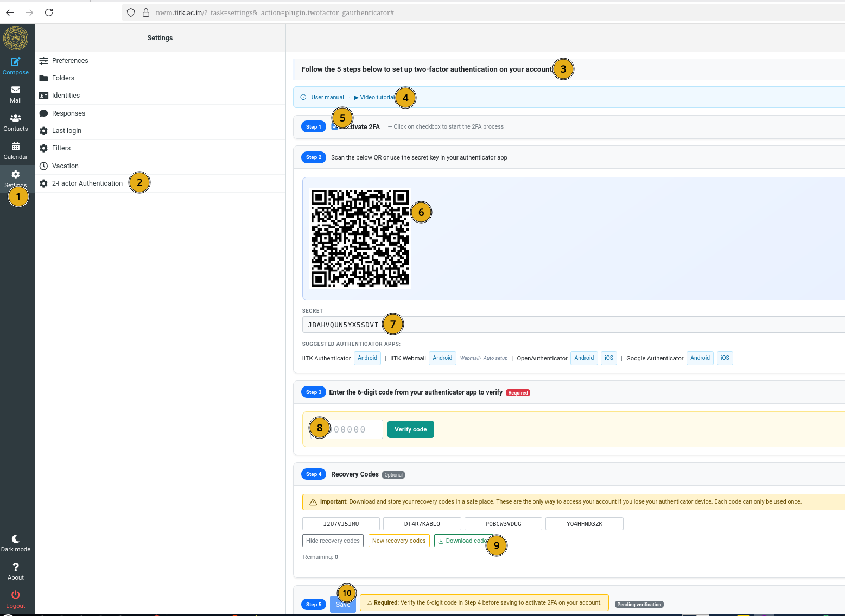Screen dimensions: 845x616
Task: Click the Save button in Step 5
Action: point(343,605)
